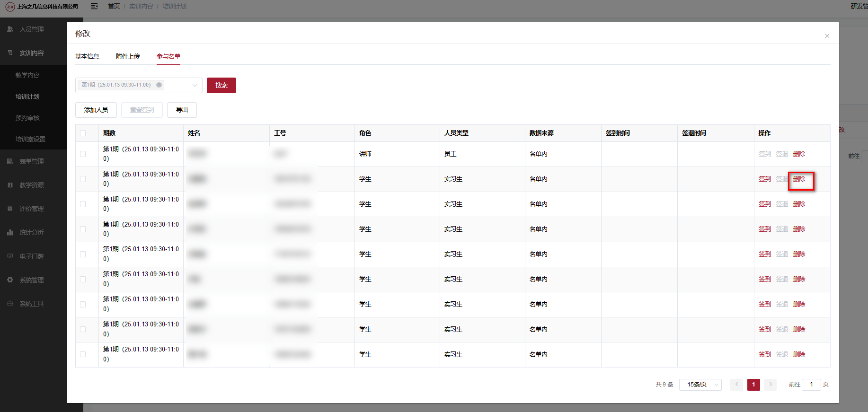Screen dimensions: 868x412
Task: Click the red 搜索 button
Action: 221,85
